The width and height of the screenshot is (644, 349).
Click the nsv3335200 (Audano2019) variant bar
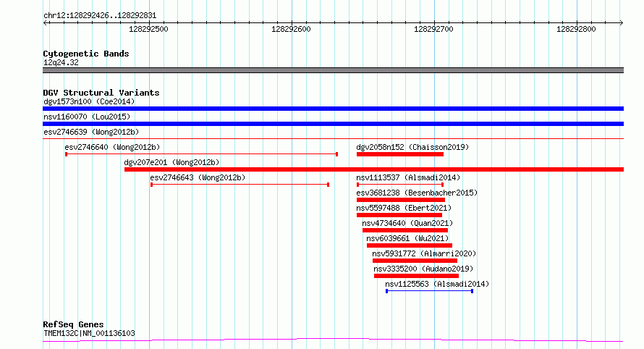click(416, 276)
